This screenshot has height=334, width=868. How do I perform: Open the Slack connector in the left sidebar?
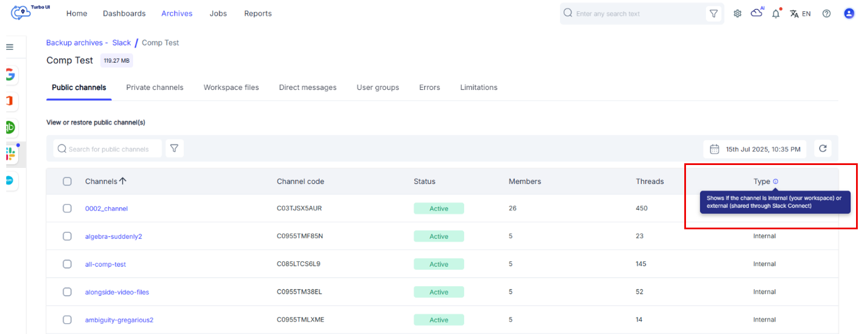[x=10, y=154]
